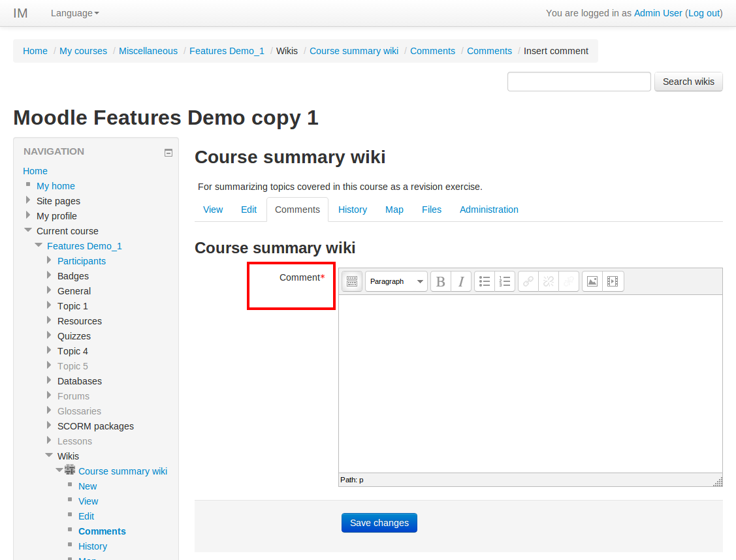The width and height of the screenshot is (736, 560).
Task: Insert Moodle media via film icon
Action: (613, 281)
